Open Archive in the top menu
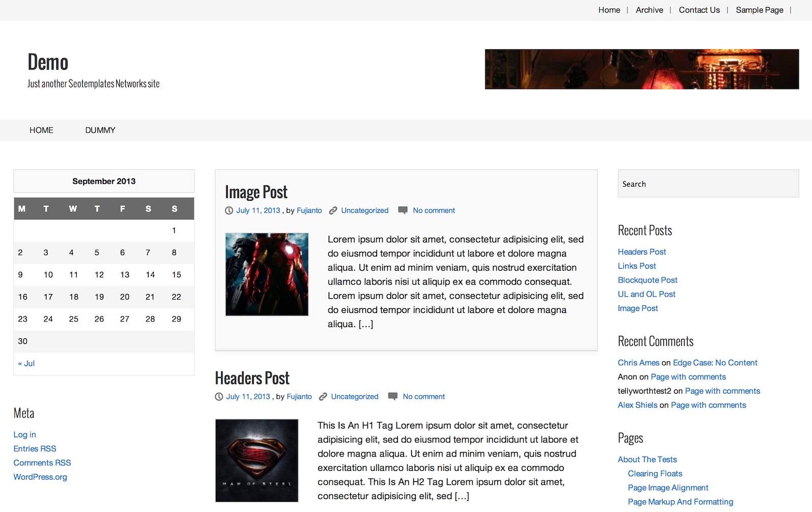812x512 pixels. coord(649,10)
